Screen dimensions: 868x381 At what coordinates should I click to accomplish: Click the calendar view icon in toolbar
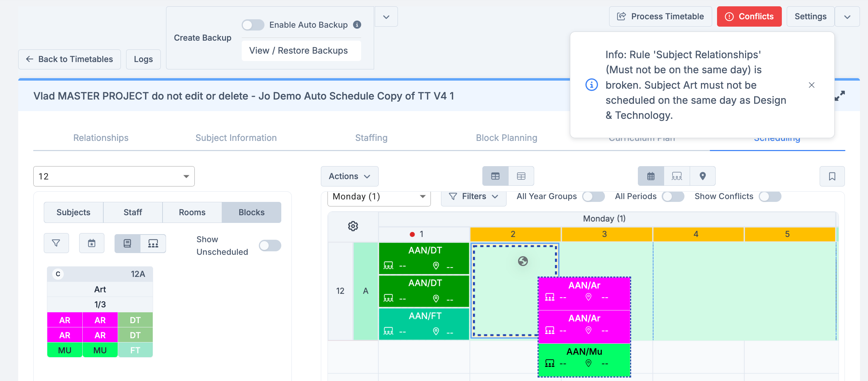click(650, 176)
